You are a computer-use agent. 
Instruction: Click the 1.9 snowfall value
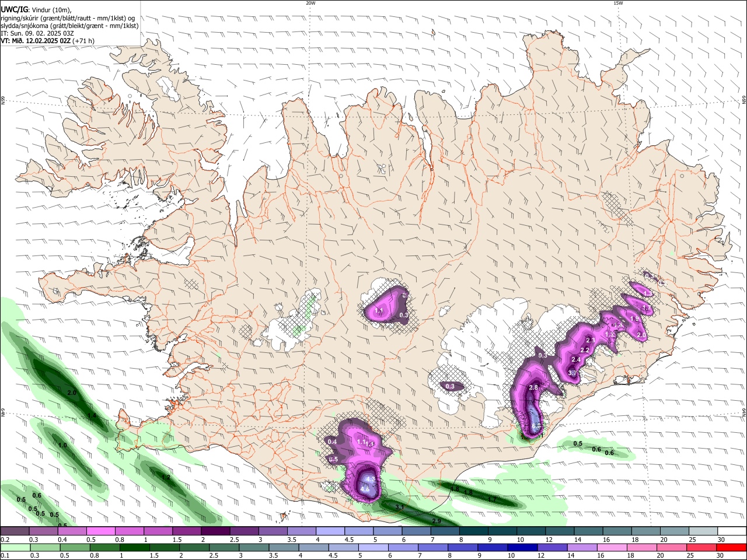click(634, 319)
